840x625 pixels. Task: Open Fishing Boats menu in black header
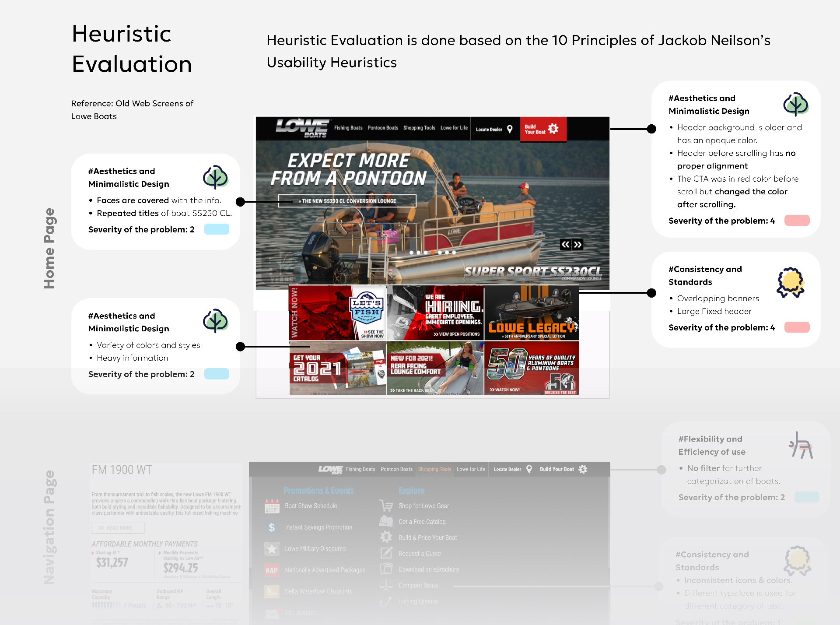[348, 128]
